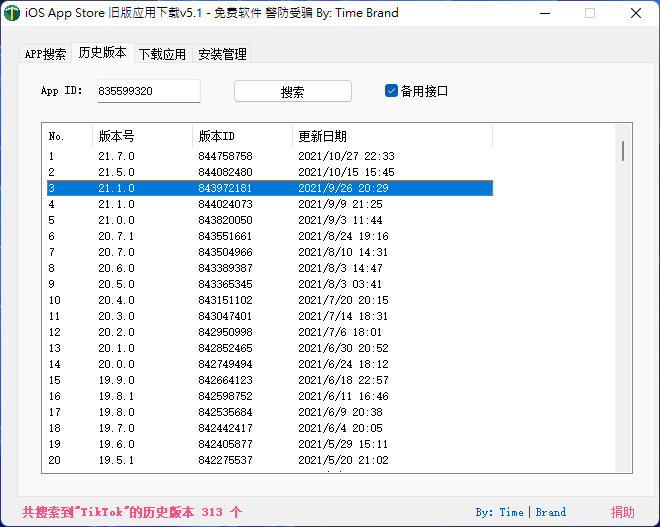
Task: Minimize the application window
Action: 545,13
